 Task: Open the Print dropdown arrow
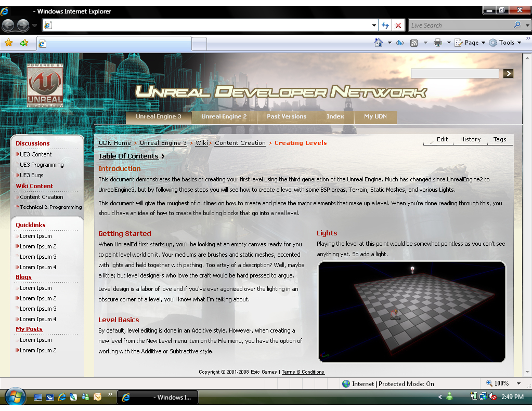[x=449, y=43]
